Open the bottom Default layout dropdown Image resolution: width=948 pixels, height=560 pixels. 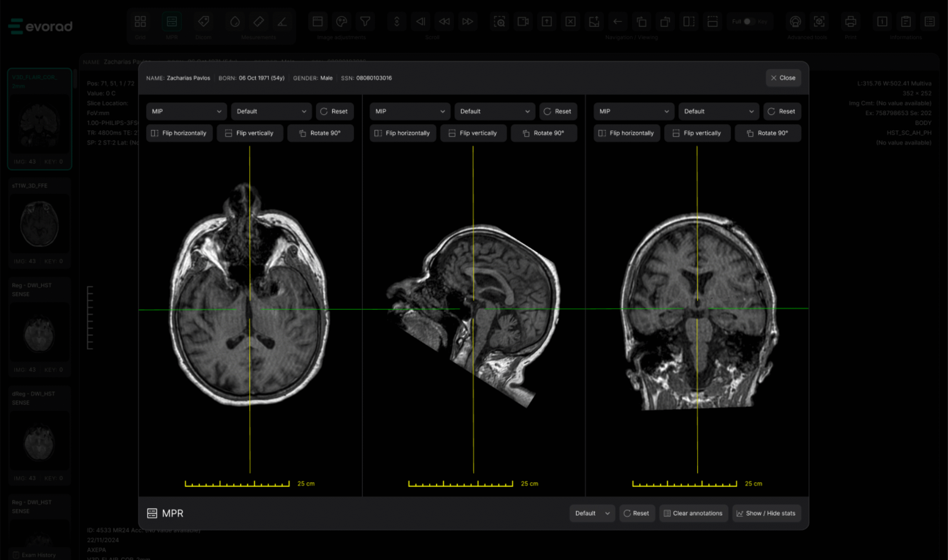click(592, 513)
